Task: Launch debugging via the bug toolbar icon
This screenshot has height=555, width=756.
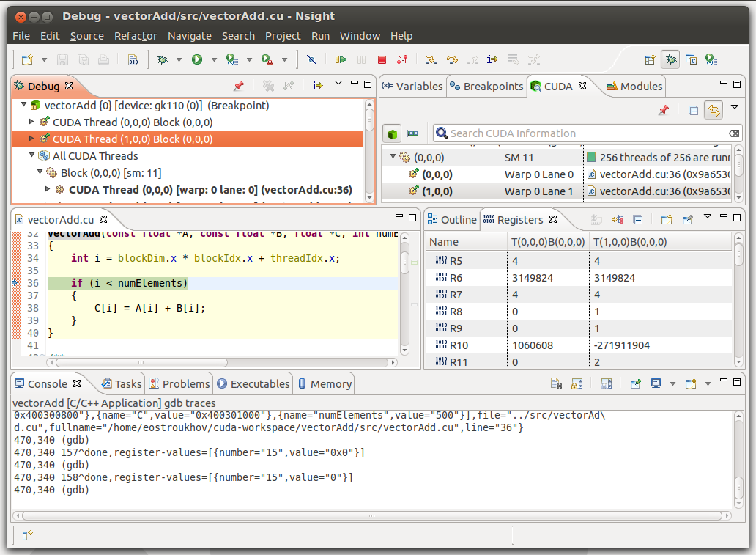Action: (x=162, y=59)
